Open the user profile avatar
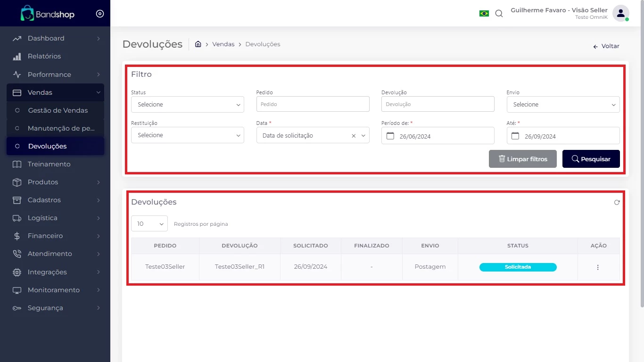Image resolution: width=644 pixels, height=362 pixels. pyautogui.click(x=620, y=13)
